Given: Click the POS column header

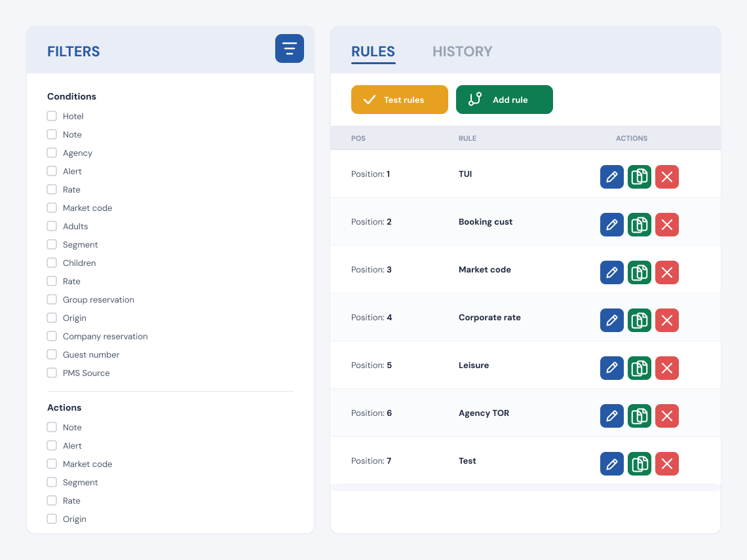Looking at the screenshot, I should coord(358,139).
